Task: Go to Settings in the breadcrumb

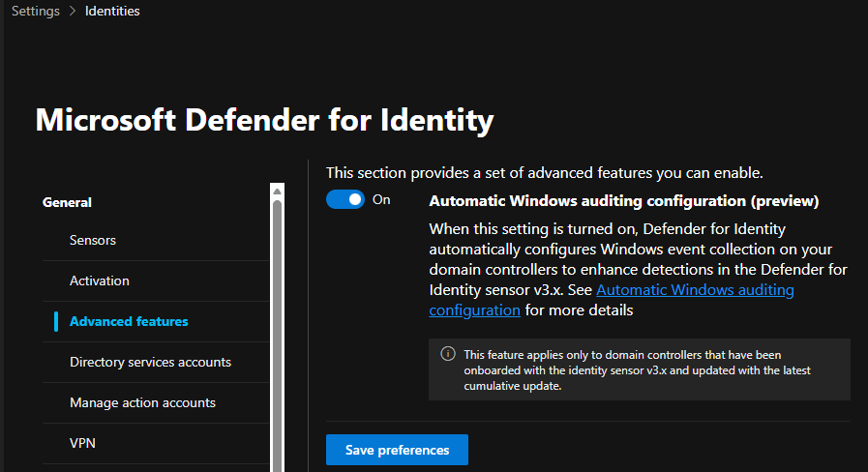Action: (35, 12)
